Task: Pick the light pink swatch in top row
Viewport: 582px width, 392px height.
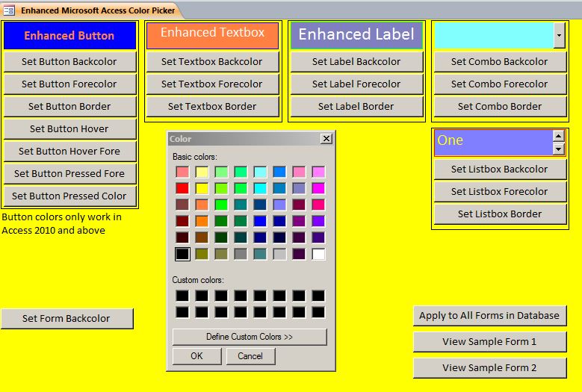Action: click(x=182, y=172)
